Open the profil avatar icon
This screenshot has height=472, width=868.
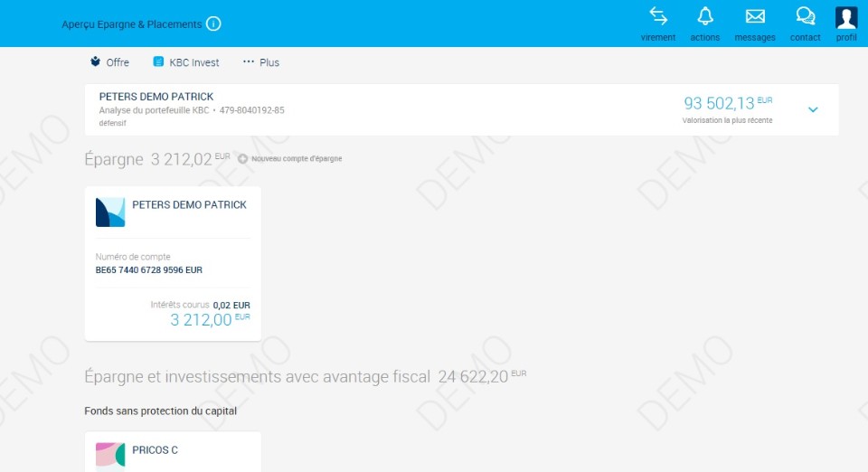(846, 17)
